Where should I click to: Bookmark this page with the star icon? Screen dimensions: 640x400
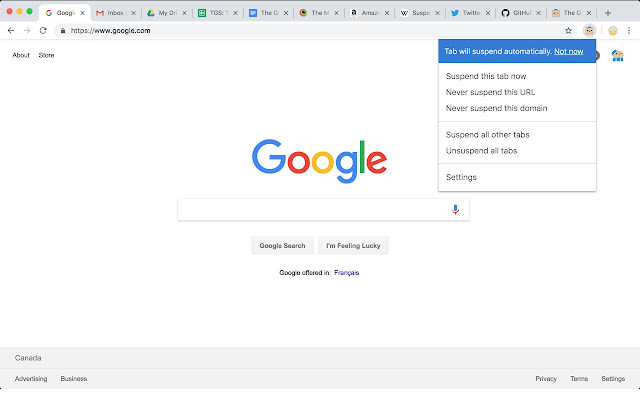(x=568, y=31)
